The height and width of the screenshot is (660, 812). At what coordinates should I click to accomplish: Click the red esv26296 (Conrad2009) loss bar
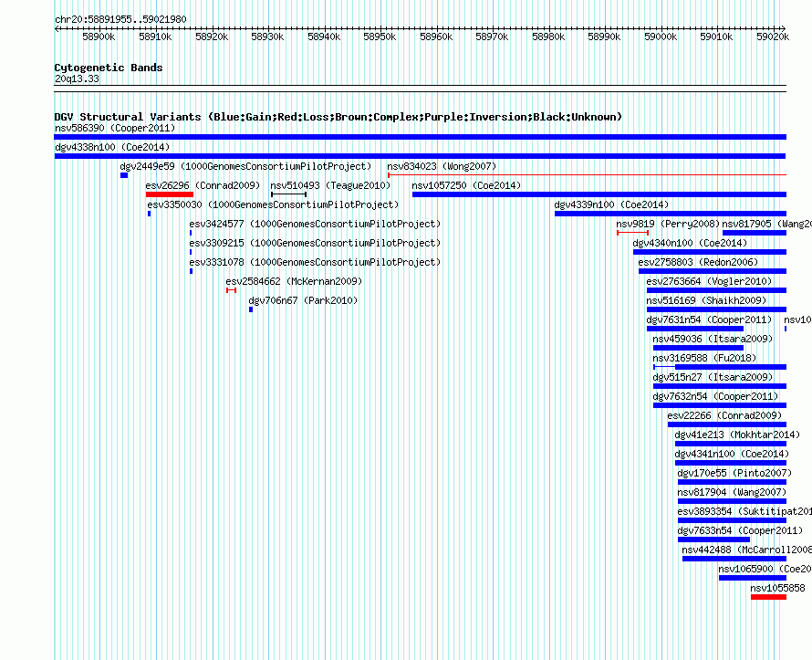click(x=170, y=194)
